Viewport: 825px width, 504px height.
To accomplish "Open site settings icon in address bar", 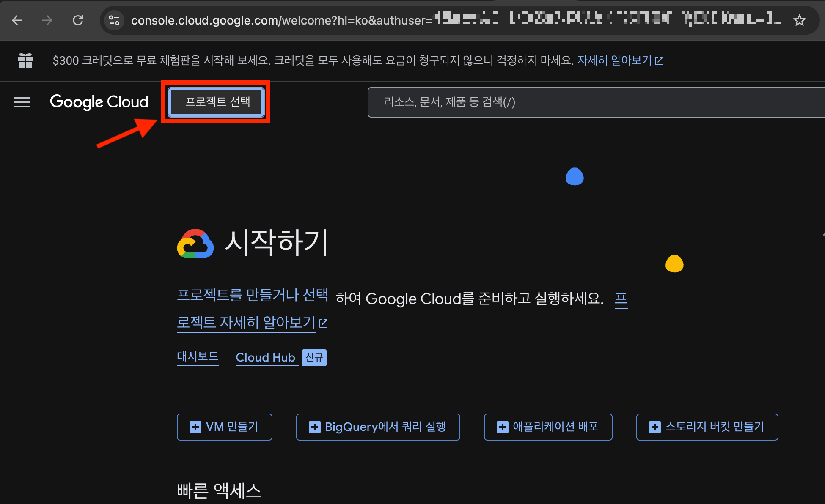I will [x=114, y=20].
